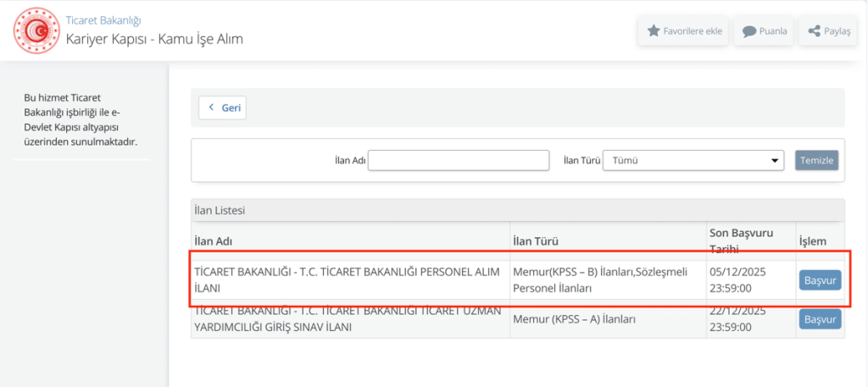Select the Personel Alım İlanı row title
The width and height of the screenshot is (868, 387).
coord(348,280)
